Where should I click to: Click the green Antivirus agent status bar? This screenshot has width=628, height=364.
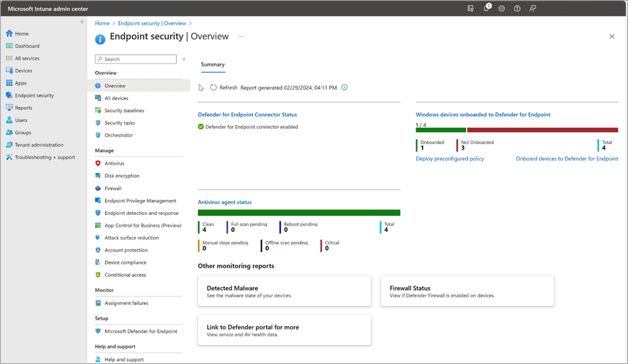tap(299, 212)
